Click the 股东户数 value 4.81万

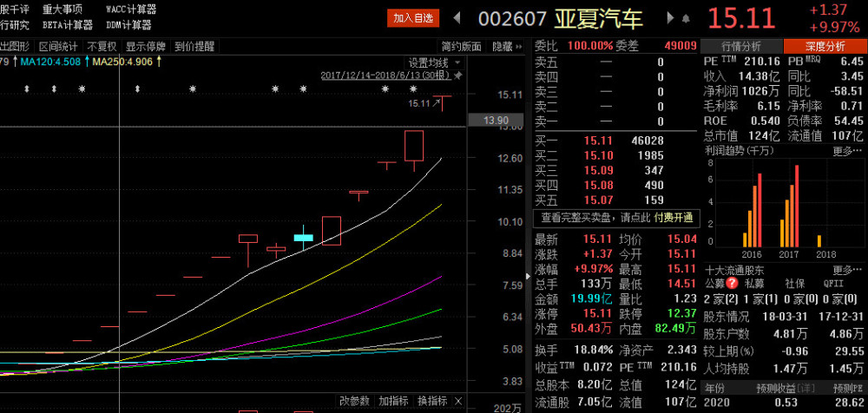(791, 334)
